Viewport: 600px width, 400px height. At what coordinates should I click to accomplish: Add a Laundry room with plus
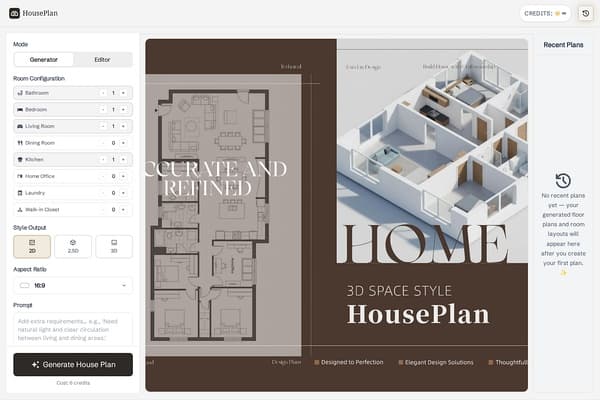tap(123, 193)
